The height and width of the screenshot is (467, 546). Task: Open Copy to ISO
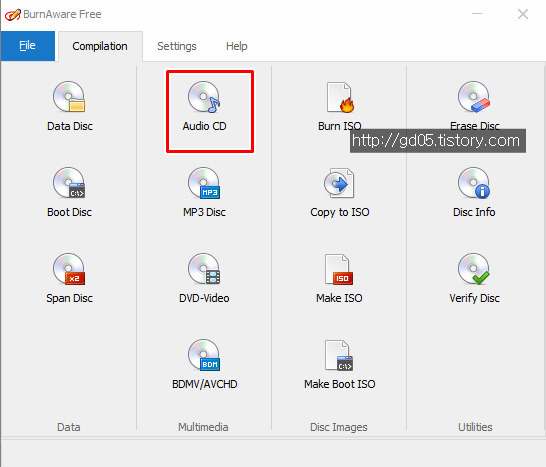point(340,193)
